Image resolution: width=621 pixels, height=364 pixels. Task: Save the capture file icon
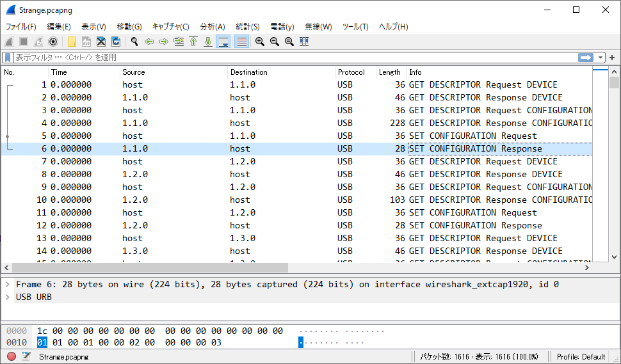tap(86, 42)
